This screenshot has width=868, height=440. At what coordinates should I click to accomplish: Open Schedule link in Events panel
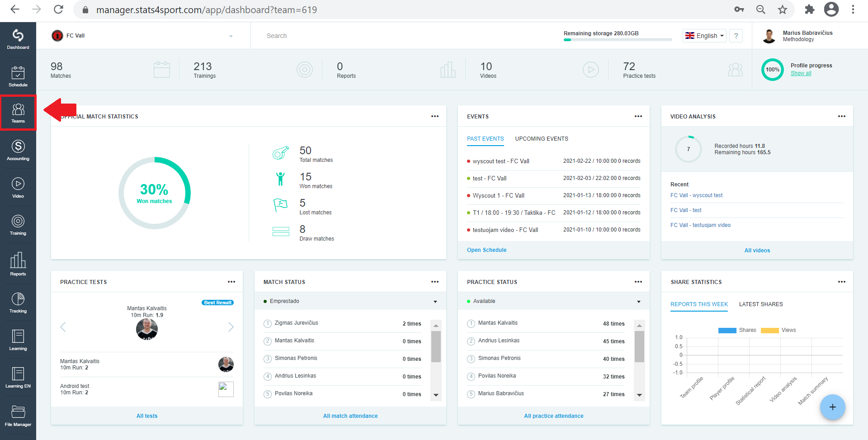(x=486, y=250)
